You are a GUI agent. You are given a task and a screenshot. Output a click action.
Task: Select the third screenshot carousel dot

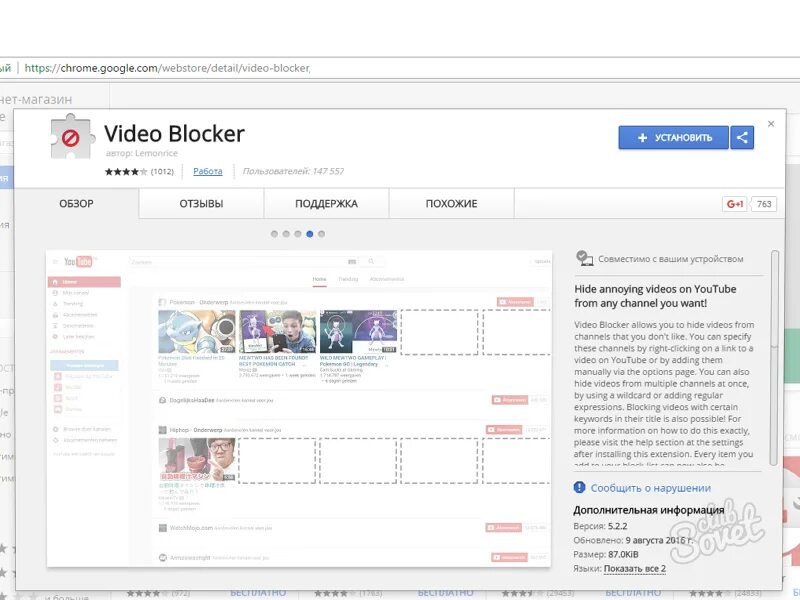pos(298,234)
